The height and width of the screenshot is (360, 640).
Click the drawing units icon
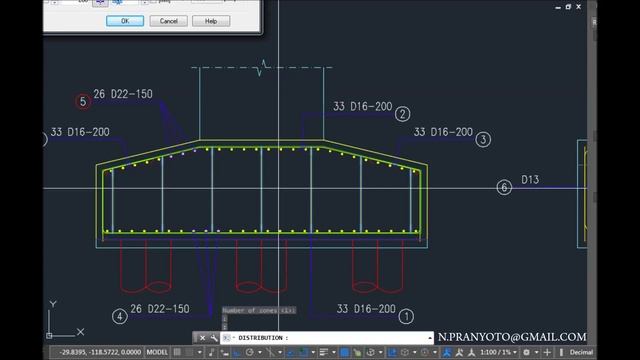click(561, 352)
